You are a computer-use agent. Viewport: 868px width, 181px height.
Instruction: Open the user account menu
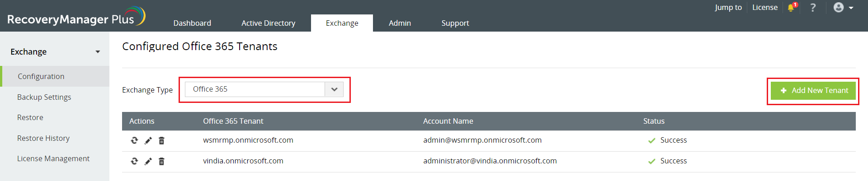(x=843, y=8)
